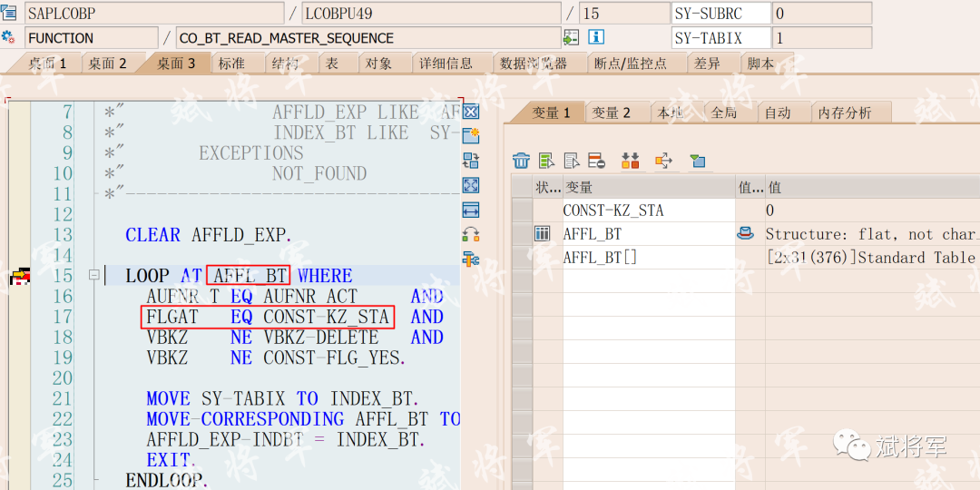Image resolution: width=980 pixels, height=490 pixels.
Task: Switch to the 桌面 1 tab
Action: pos(47,64)
